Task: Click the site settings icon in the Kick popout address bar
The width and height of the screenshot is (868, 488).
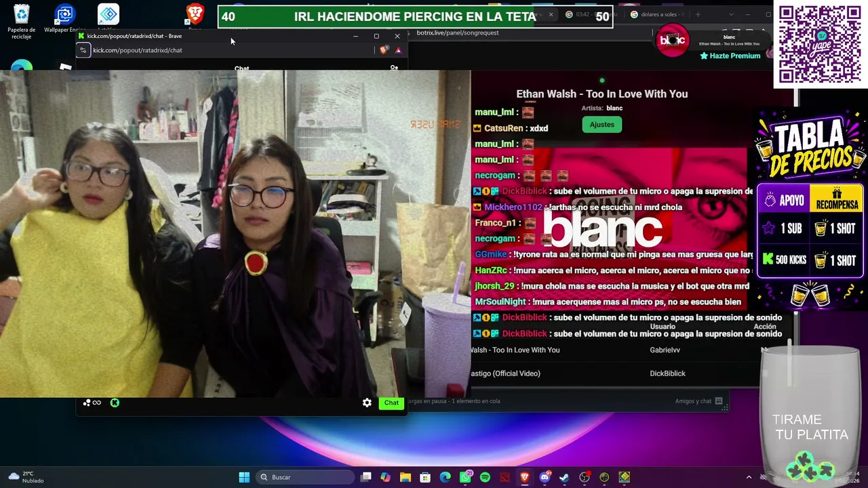Action: click(x=83, y=50)
